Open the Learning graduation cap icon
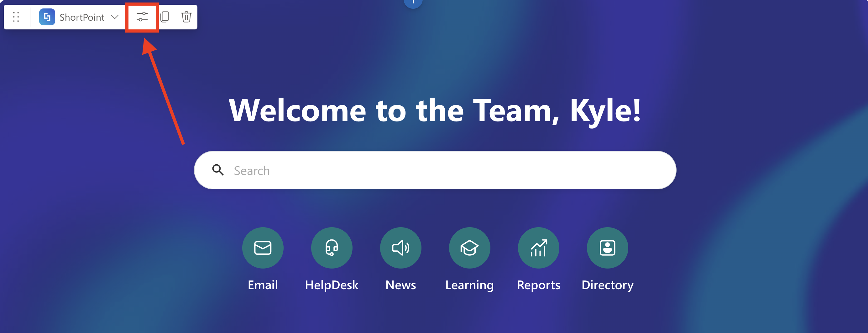This screenshot has width=868, height=333. click(469, 248)
